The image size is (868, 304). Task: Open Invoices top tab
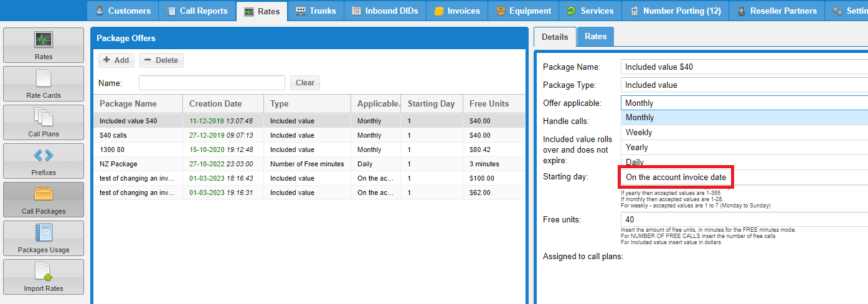[457, 11]
